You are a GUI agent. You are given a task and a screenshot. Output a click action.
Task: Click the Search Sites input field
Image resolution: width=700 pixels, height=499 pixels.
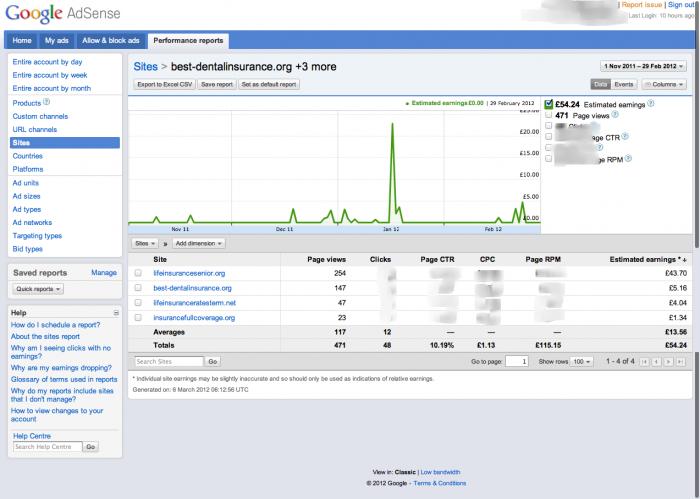pyautogui.click(x=169, y=362)
